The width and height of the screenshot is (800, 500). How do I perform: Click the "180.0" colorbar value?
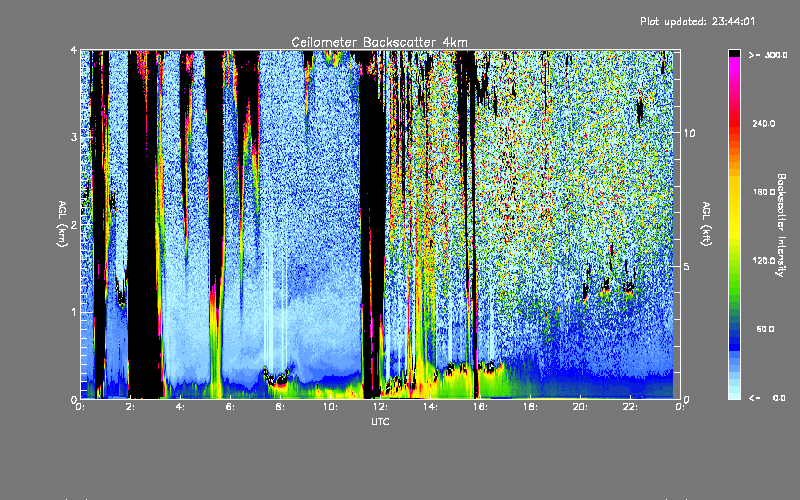(x=764, y=192)
